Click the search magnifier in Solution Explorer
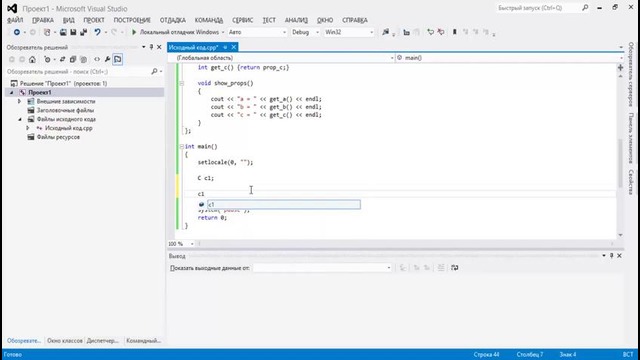Viewport: 640px width, 360px height. click(x=154, y=72)
